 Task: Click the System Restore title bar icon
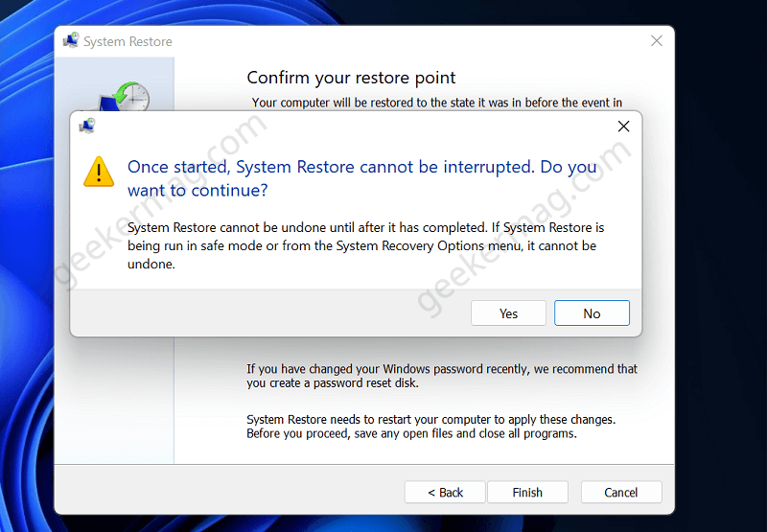click(71, 40)
